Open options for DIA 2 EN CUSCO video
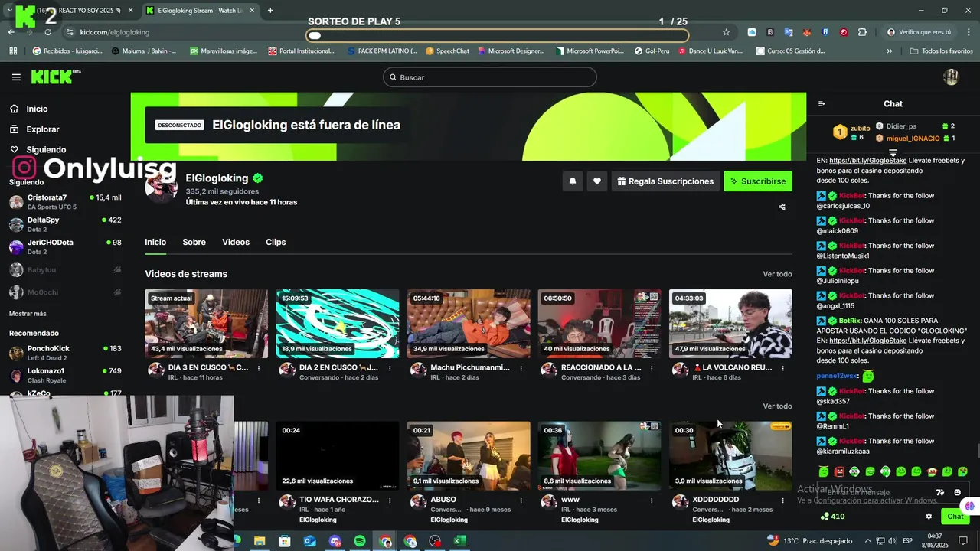Viewport: 980px width, 551px height. click(390, 368)
